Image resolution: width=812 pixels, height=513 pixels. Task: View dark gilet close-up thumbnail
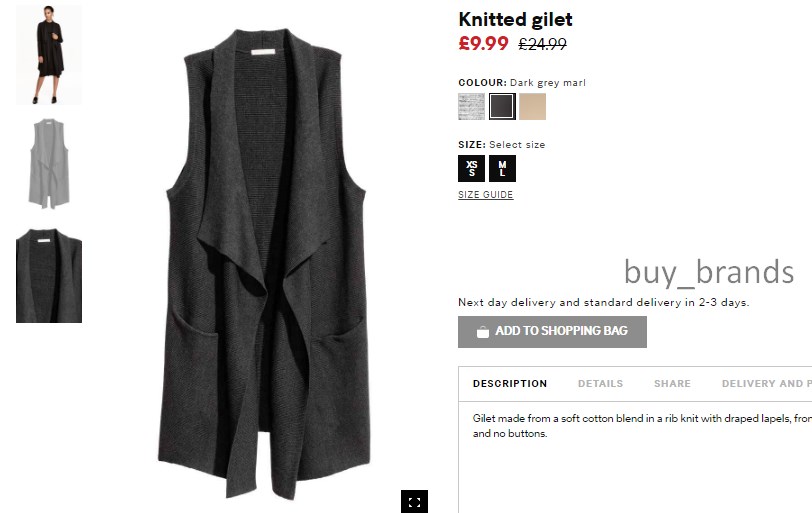coord(49,276)
